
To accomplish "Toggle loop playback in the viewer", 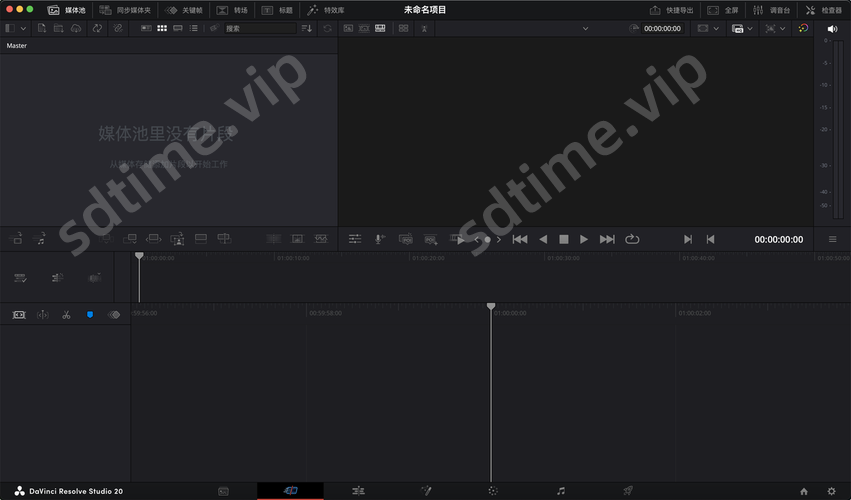I will click(632, 239).
